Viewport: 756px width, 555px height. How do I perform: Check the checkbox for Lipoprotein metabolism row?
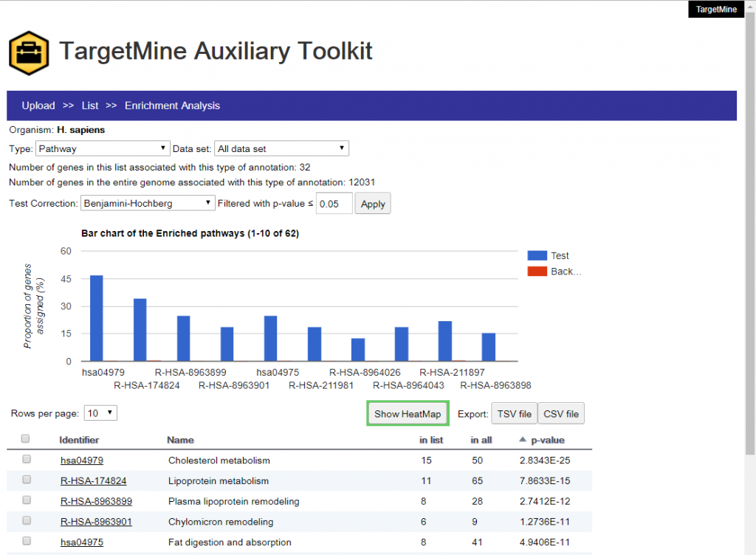(25, 480)
